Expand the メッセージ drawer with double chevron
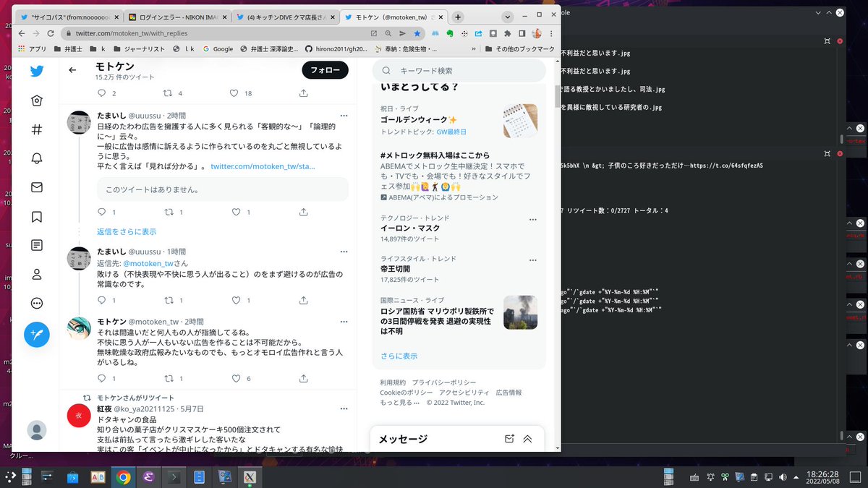Image resolution: width=868 pixels, height=488 pixels. (x=527, y=439)
